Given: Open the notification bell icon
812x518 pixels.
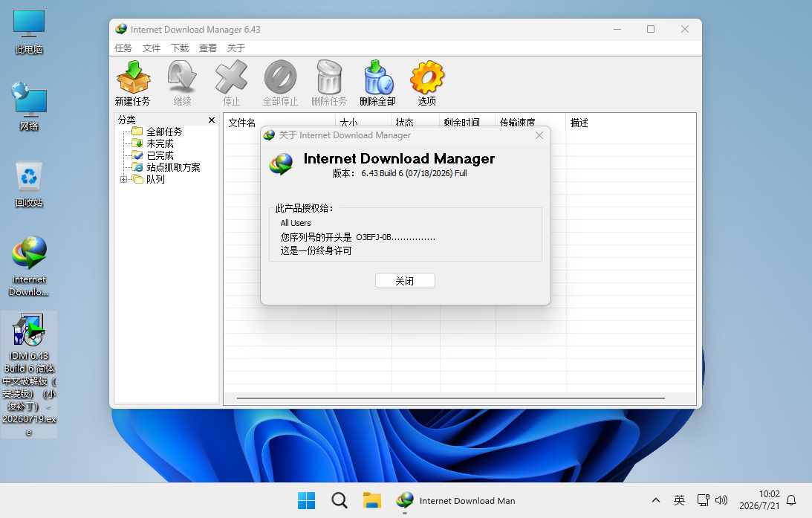Looking at the screenshot, I should tap(791, 500).
